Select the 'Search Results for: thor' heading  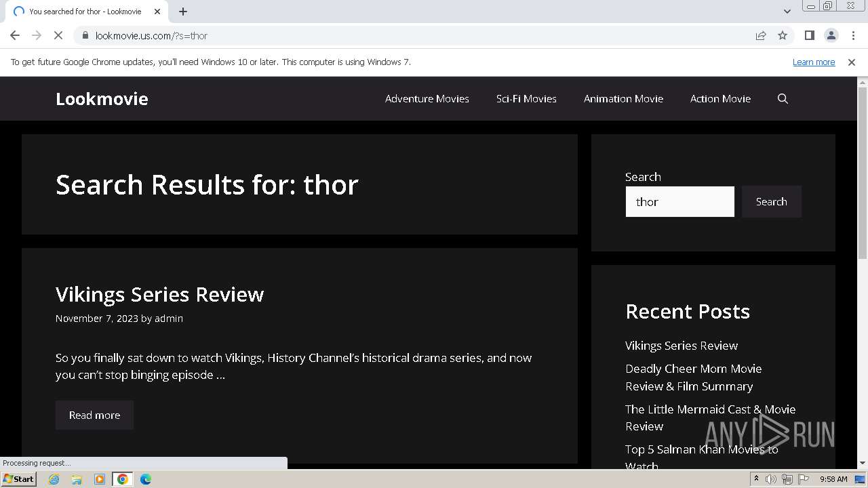pos(207,184)
